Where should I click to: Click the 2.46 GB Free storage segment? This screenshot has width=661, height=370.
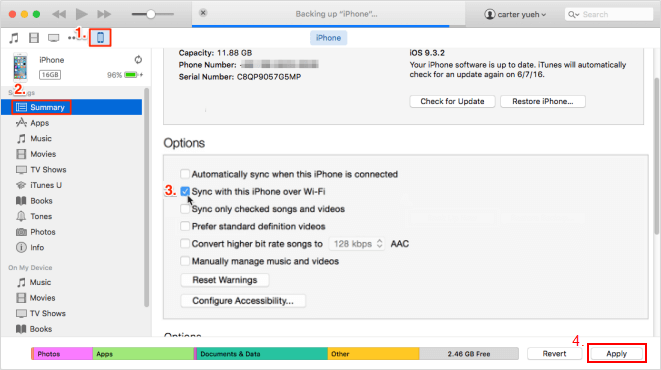pyautogui.click(x=469, y=354)
